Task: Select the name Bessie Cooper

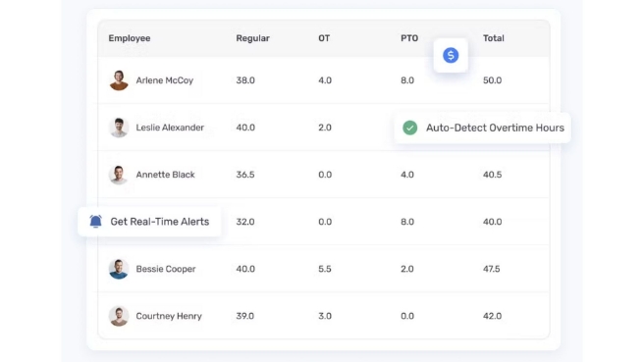Action: 166,269
